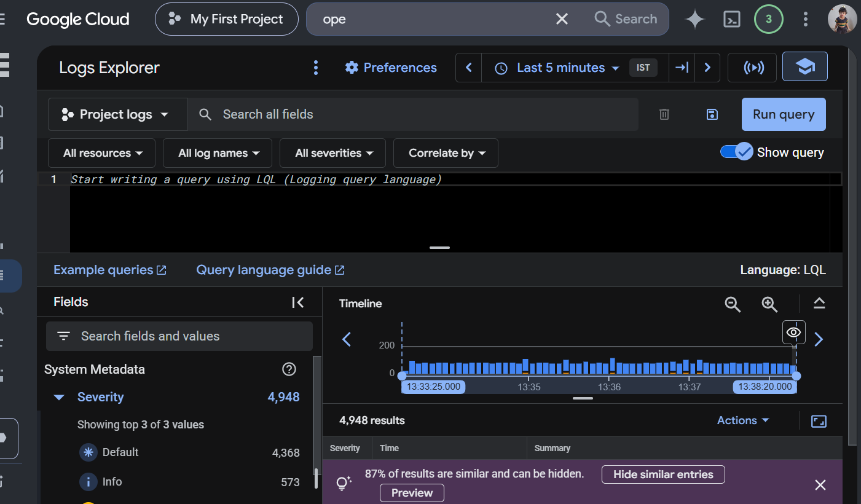Viewport: 861px width, 504px height.
Task: Move timeline backward with left arrow
Action: click(347, 339)
